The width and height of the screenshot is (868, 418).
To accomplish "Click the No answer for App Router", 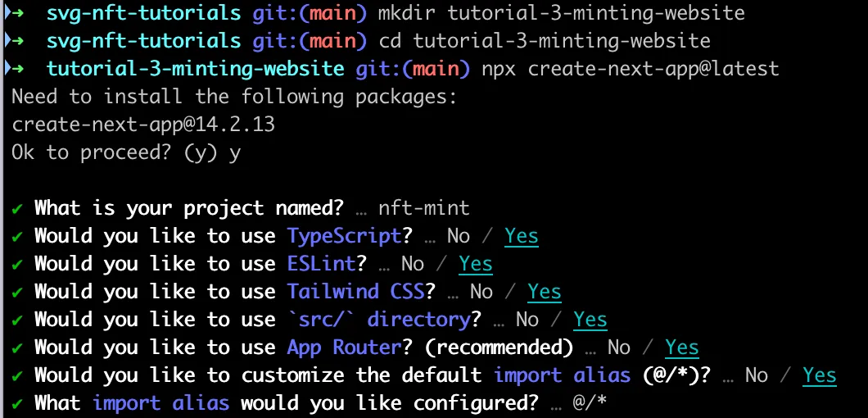I will pos(618,348).
